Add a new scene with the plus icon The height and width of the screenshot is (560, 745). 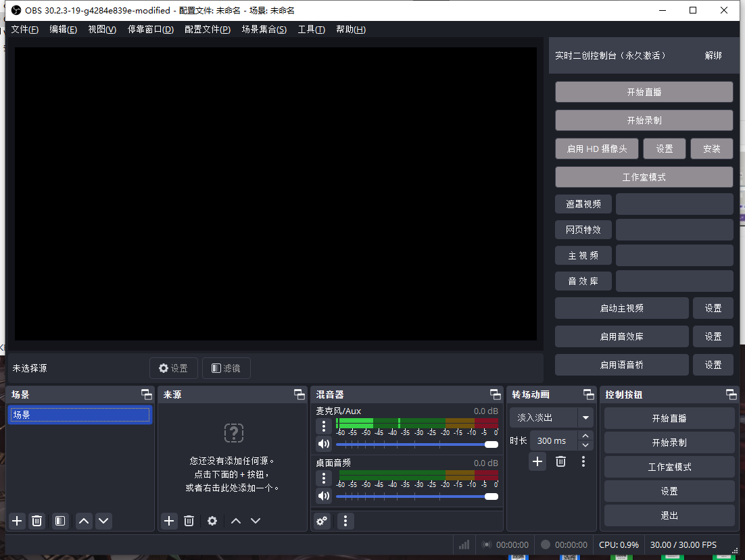pos(18,521)
